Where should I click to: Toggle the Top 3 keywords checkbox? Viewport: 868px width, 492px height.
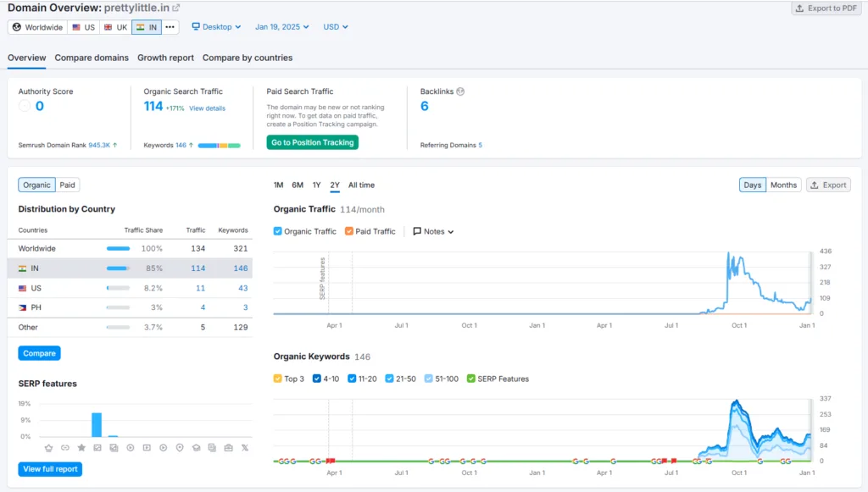click(x=277, y=379)
